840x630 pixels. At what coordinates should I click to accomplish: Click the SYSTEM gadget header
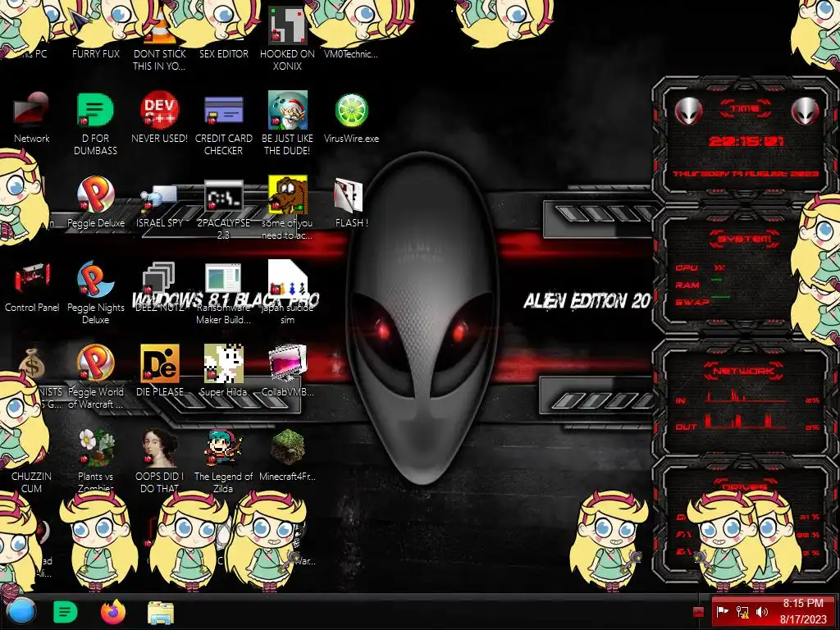pyautogui.click(x=745, y=239)
